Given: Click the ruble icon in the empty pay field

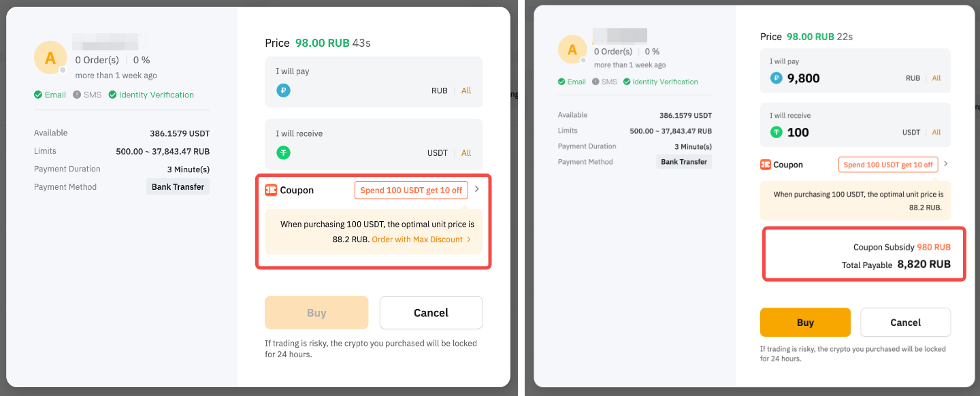Looking at the screenshot, I should (283, 90).
